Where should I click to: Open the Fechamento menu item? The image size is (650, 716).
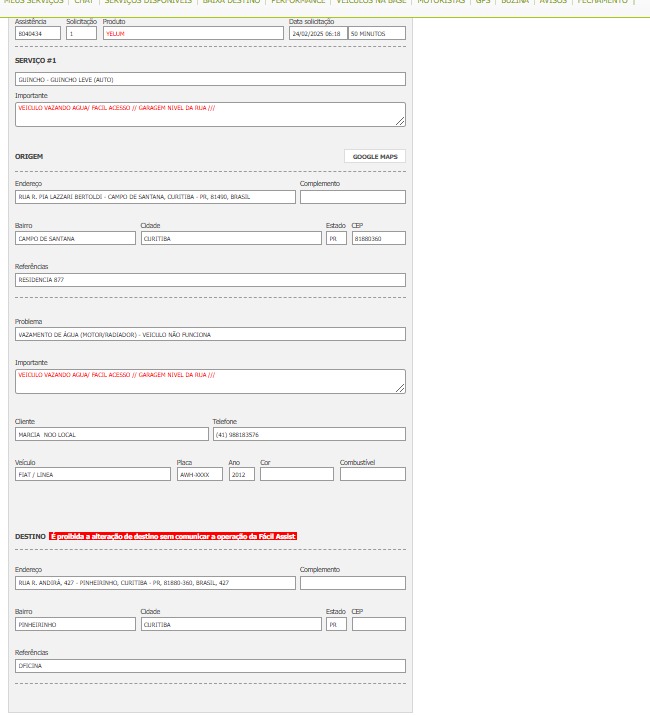pyautogui.click(x=602, y=2)
